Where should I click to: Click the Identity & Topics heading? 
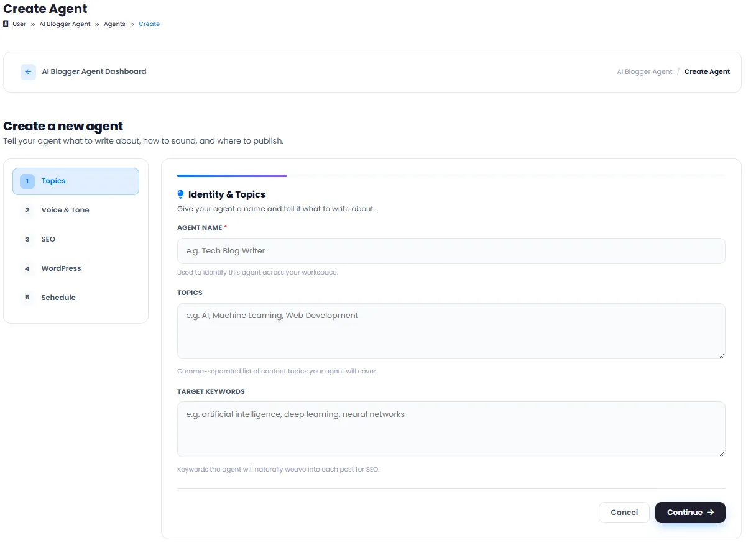coord(227,194)
